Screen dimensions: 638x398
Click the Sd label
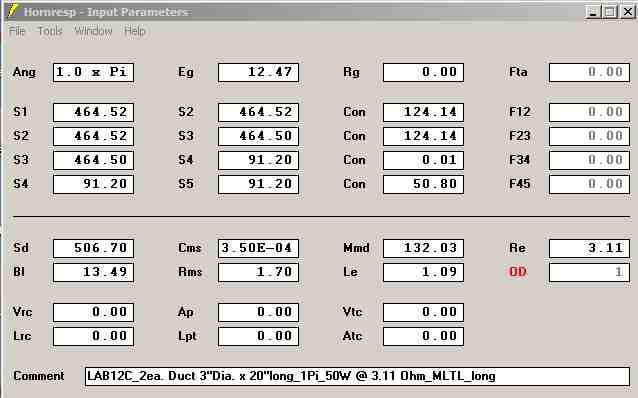pyautogui.click(x=21, y=248)
